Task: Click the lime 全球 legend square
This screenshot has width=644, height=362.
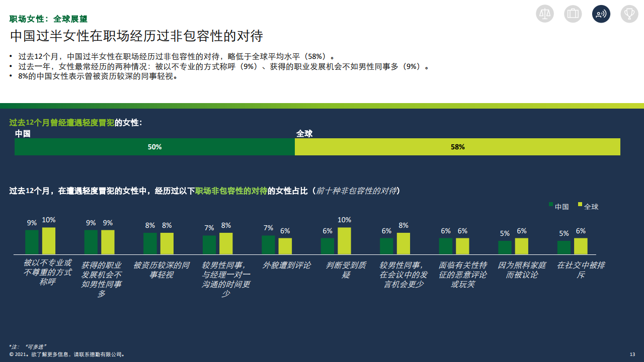Action: pyautogui.click(x=580, y=205)
